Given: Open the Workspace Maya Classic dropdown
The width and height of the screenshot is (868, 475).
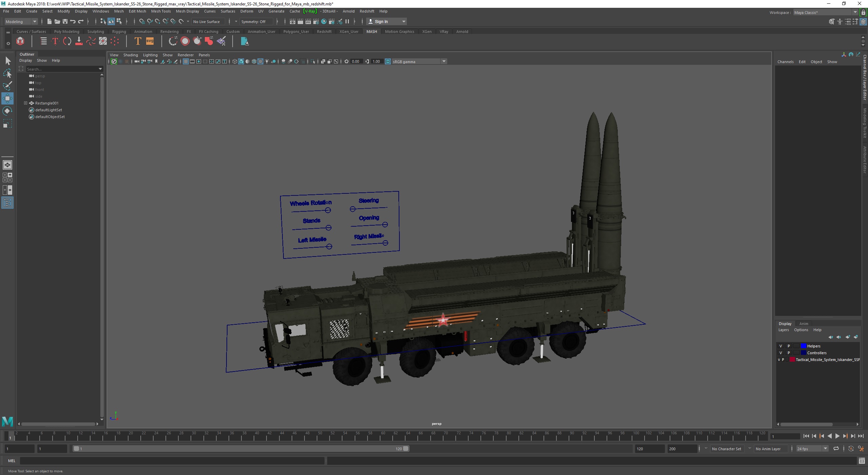Looking at the screenshot, I should click(825, 12).
